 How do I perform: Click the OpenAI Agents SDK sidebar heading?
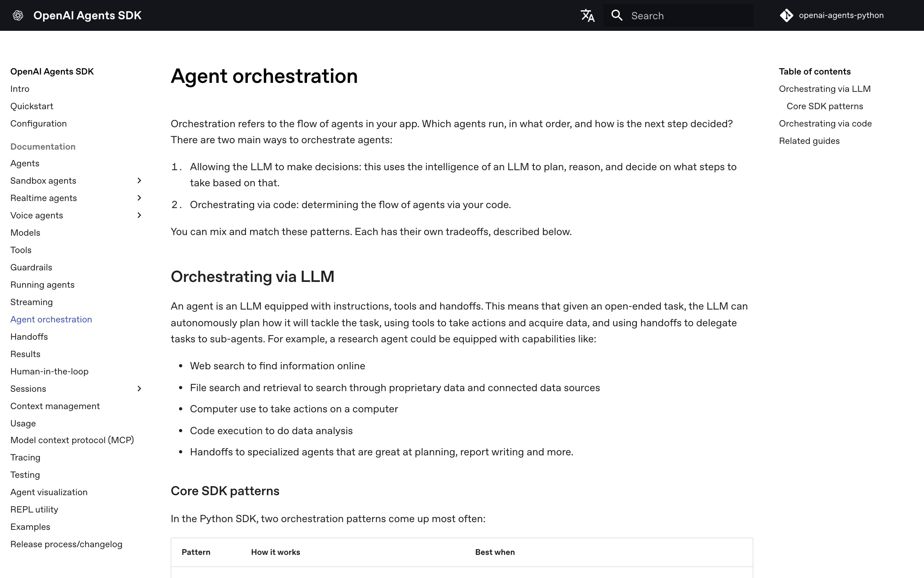pos(52,72)
